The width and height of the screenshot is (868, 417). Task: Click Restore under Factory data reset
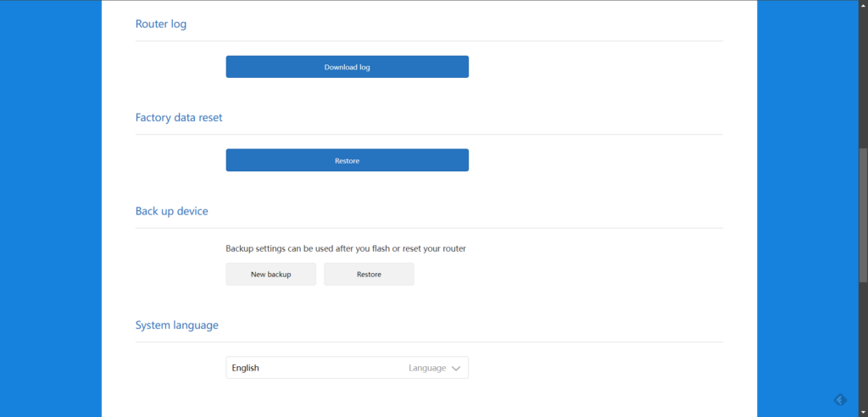[x=347, y=160]
